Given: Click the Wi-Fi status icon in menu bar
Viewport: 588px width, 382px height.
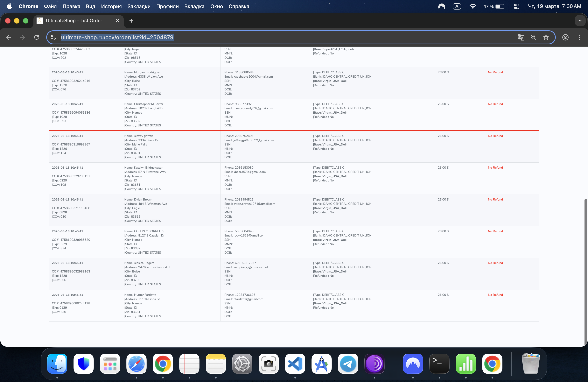Looking at the screenshot, I should pos(473,6).
